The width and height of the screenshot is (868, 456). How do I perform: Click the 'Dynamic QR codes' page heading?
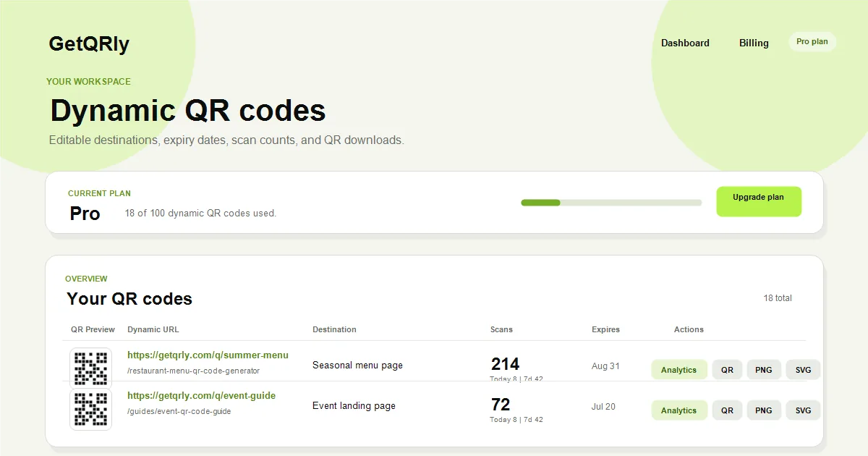(188, 111)
